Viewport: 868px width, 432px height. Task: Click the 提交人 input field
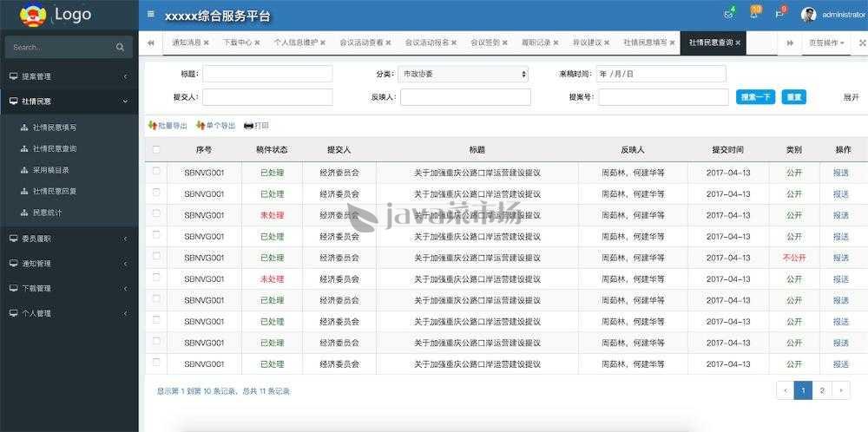[268, 97]
